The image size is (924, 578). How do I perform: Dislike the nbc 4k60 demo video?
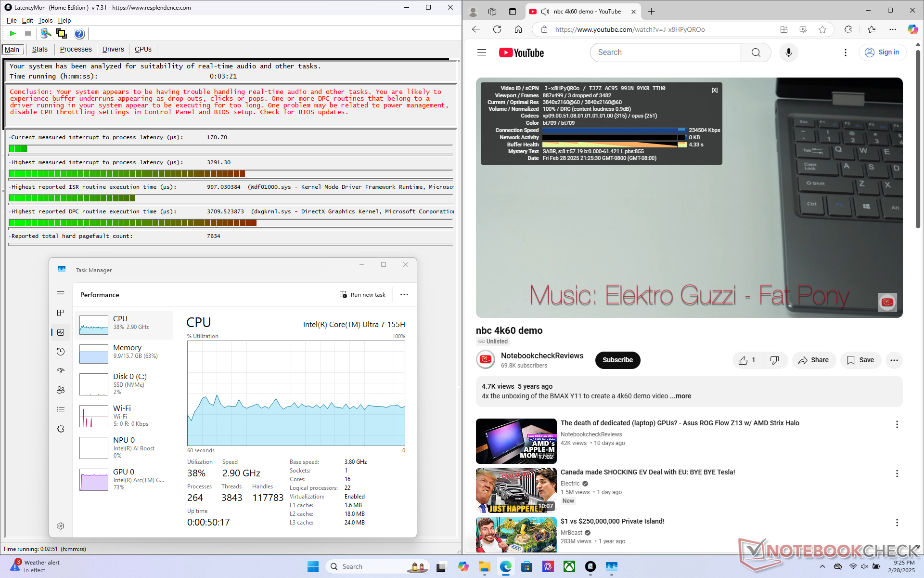click(x=774, y=360)
